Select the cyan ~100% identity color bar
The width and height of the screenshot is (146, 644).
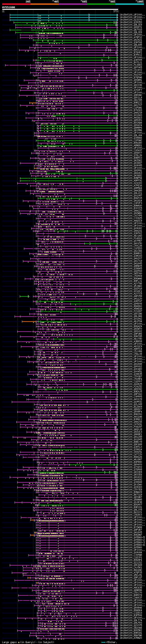pyautogui.click(x=130, y=4)
